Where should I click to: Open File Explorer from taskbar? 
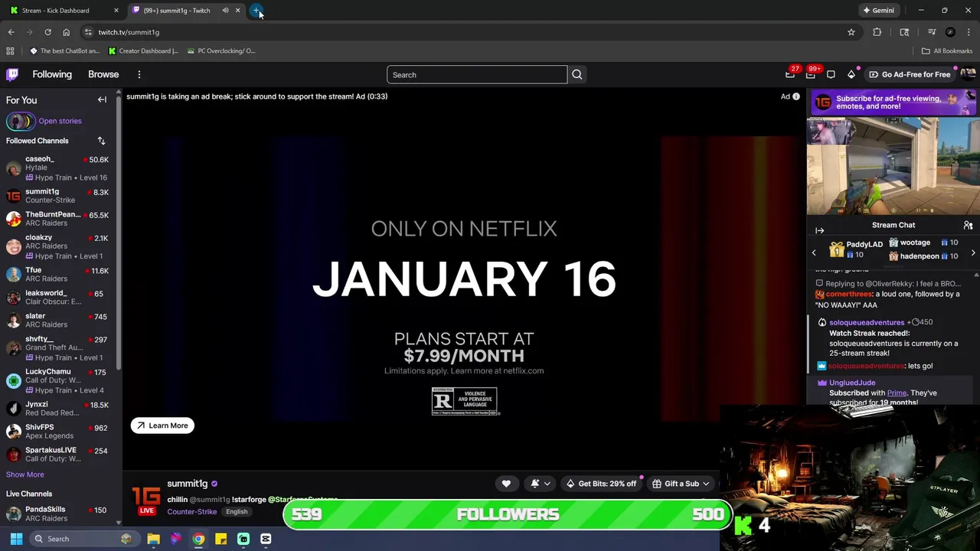tap(154, 539)
